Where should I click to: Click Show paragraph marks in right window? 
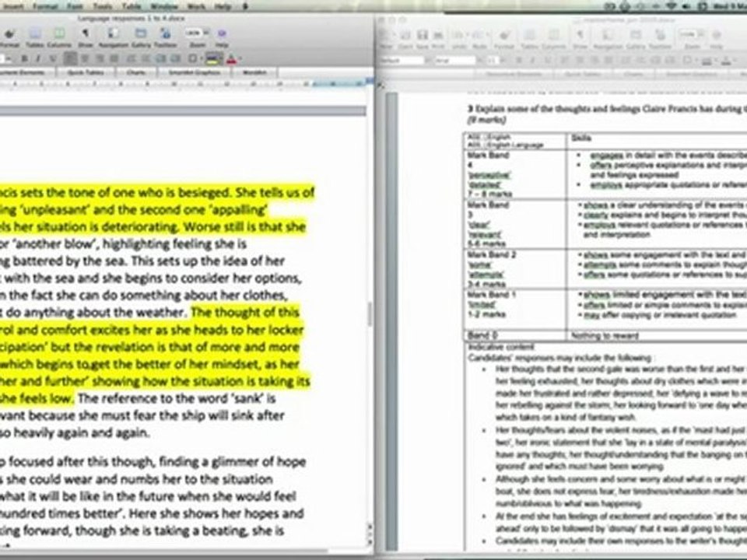pos(580,35)
